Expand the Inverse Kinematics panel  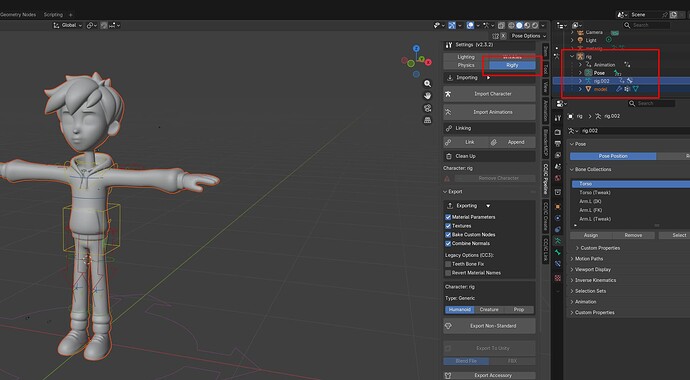click(x=572, y=281)
